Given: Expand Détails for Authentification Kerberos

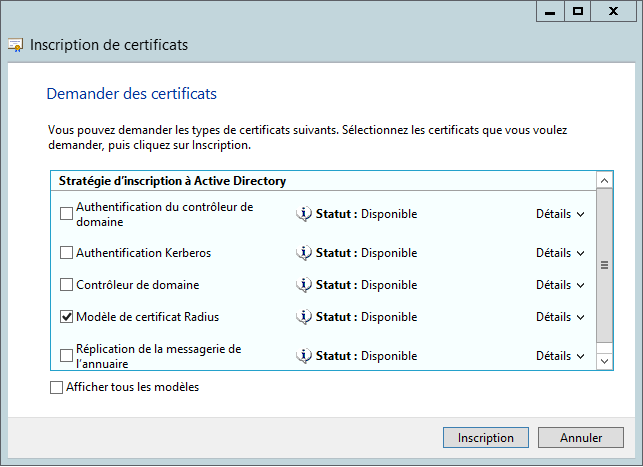Looking at the screenshot, I should pos(559,253).
